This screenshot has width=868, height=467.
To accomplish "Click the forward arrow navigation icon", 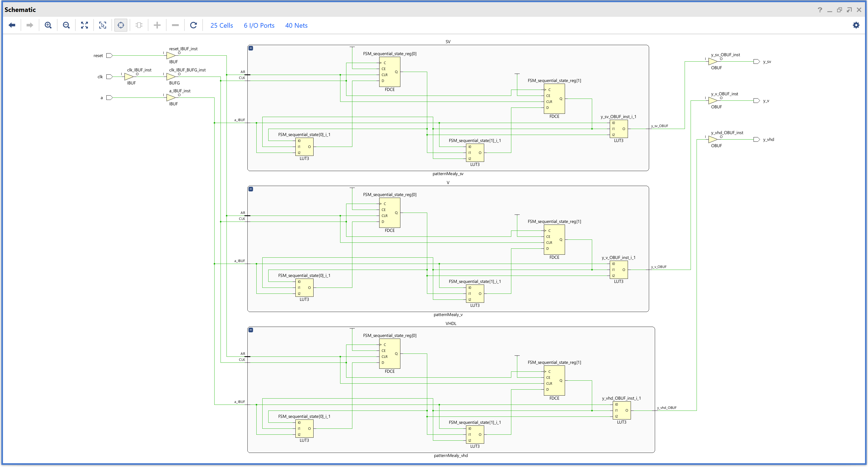I will point(30,25).
